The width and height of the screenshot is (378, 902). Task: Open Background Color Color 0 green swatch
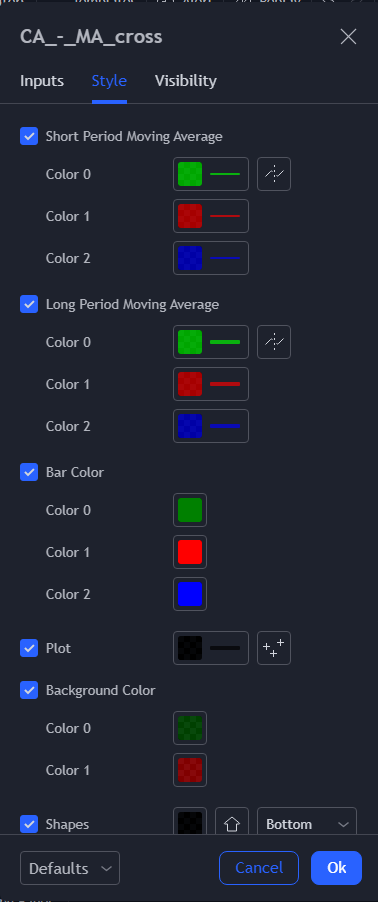click(x=190, y=728)
